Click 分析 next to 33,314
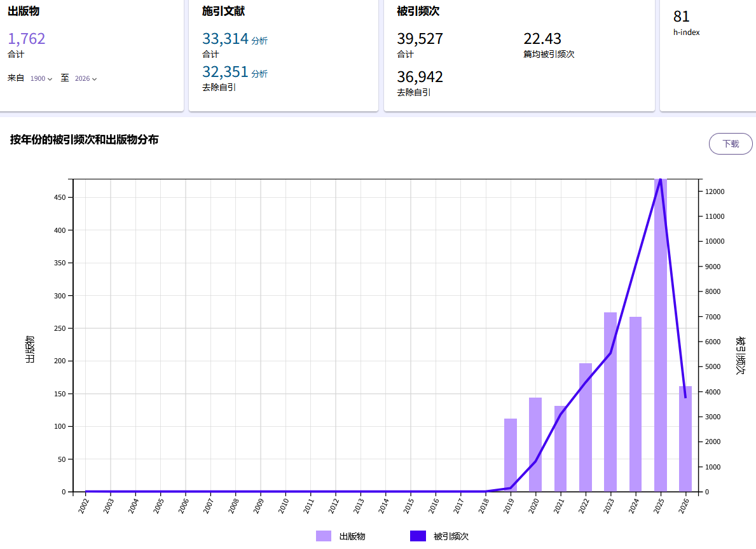Viewport: 756px width, 549px height. 259,41
